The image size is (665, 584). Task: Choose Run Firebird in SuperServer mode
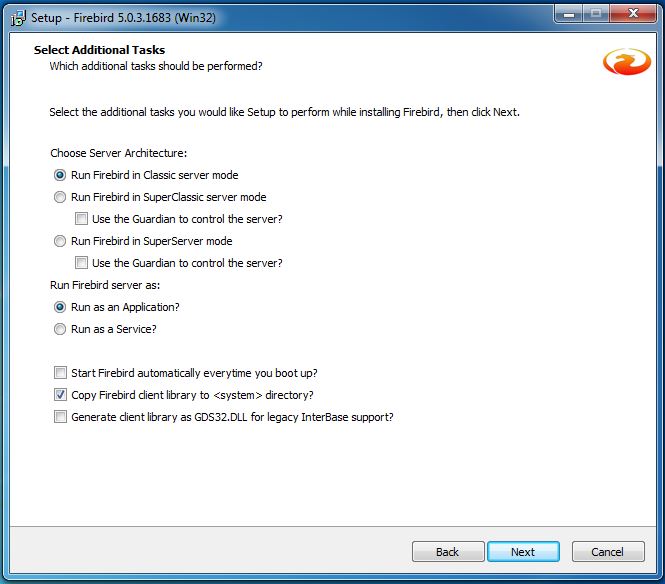point(60,241)
